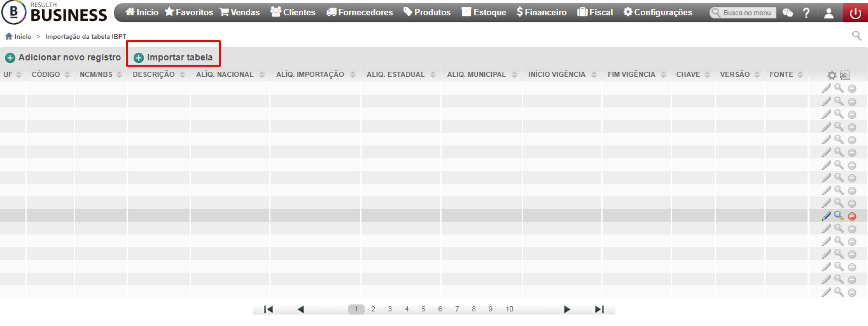
Task: Click the Busca no menu search field
Action: [743, 13]
